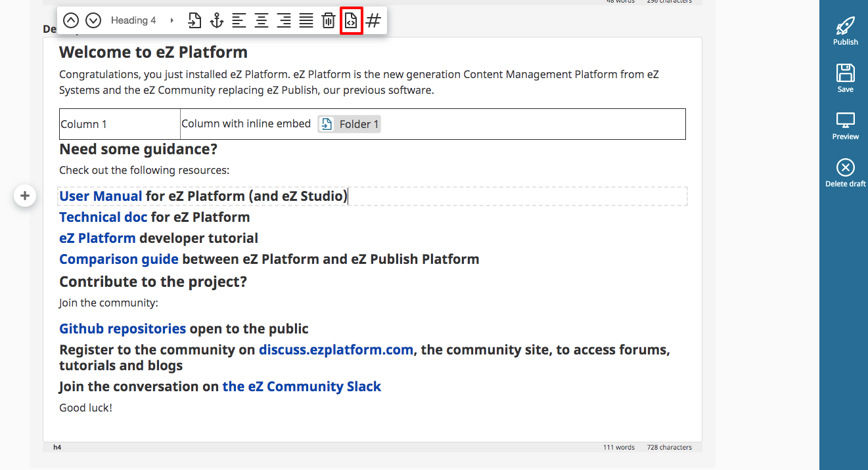Click the code file icon in the toolbar
The width and height of the screenshot is (868, 470).
point(351,20)
